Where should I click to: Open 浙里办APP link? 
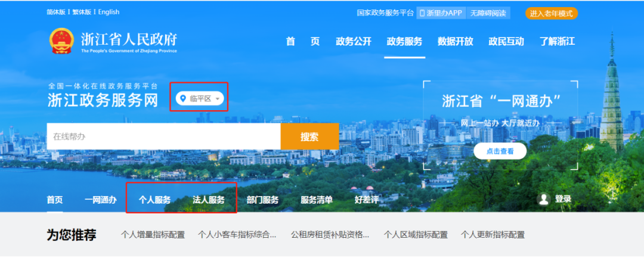pos(441,13)
